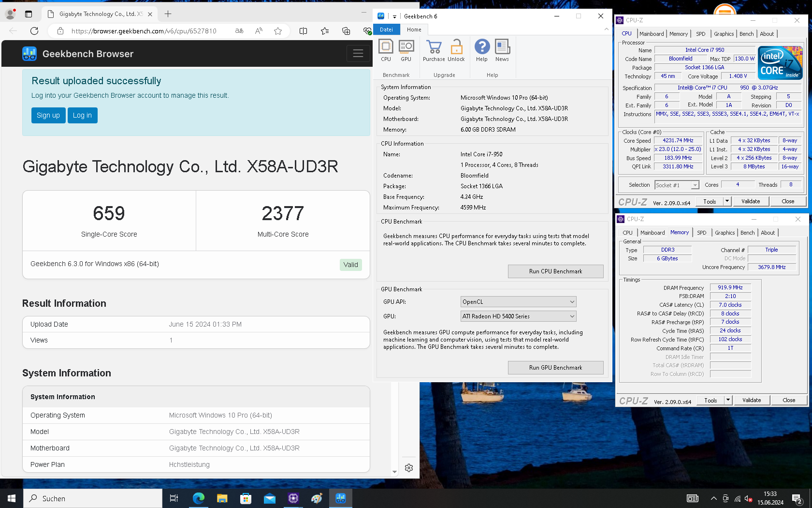View site information lock icon
812x508 pixels.
pos(60,31)
